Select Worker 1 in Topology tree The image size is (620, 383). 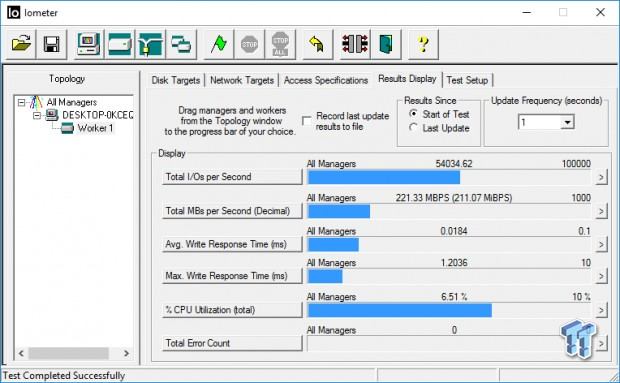pos(95,128)
